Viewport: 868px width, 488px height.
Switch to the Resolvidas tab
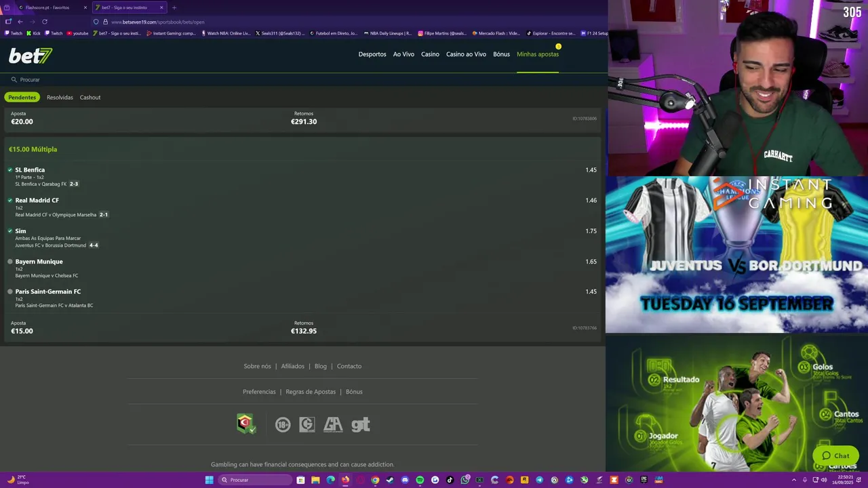click(60, 98)
